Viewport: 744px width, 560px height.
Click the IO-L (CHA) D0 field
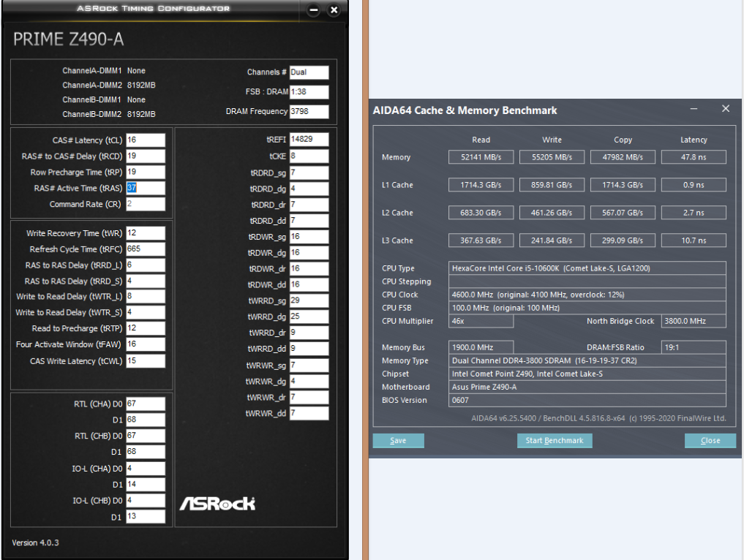pyautogui.click(x=145, y=469)
